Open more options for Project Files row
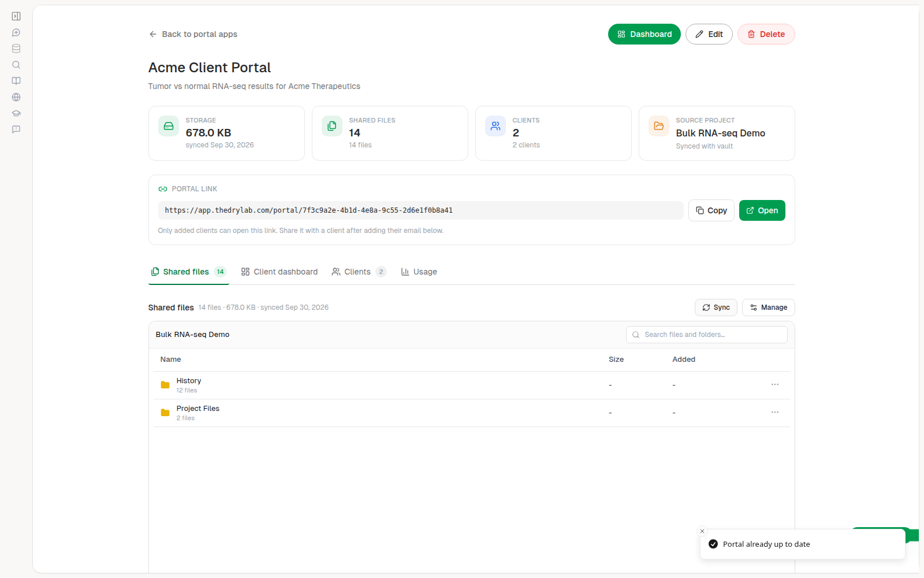924x578 pixels. click(x=775, y=412)
